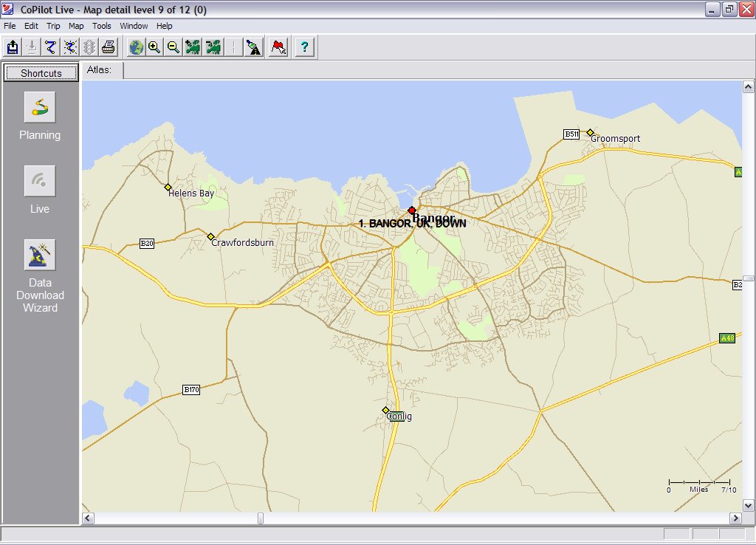Click the map's scroll down arrow
Image resolution: width=756 pixels, height=545 pixels.
748,506
